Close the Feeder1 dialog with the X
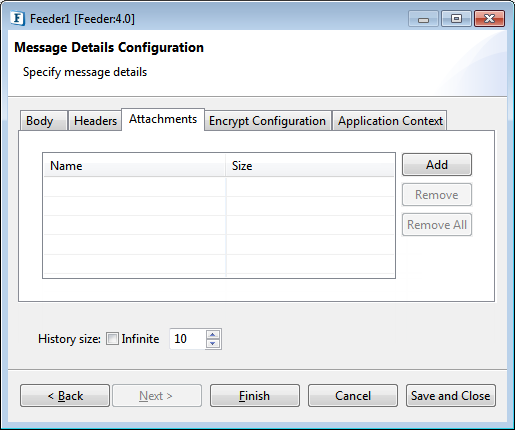Viewport: 515px width, 430px height. click(489, 18)
